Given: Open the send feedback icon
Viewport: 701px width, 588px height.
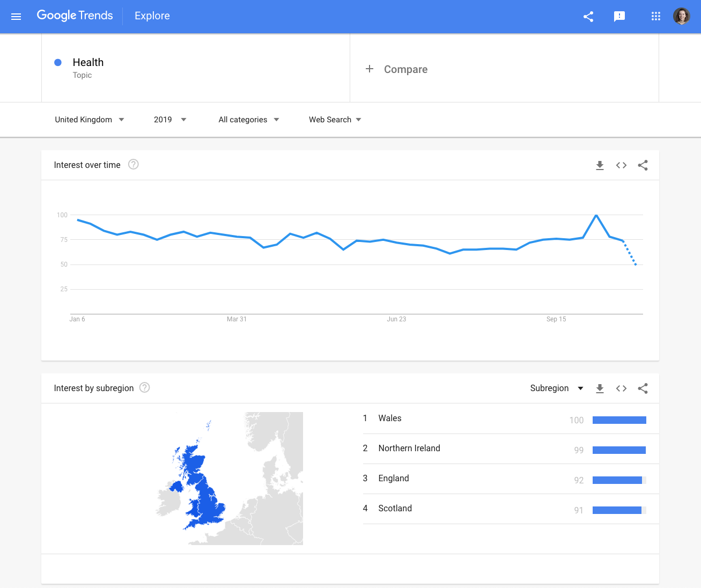Looking at the screenshot, I should point(619,16).
